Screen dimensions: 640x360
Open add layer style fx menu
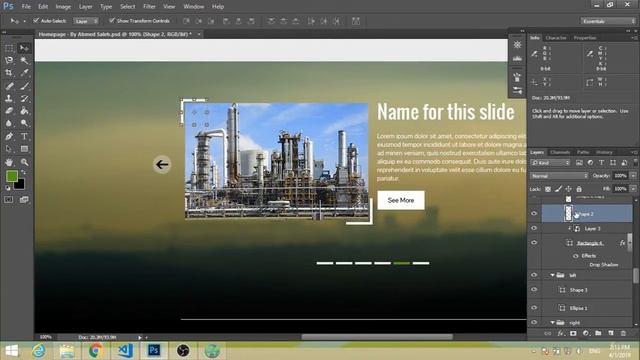[x=561, y=333]
